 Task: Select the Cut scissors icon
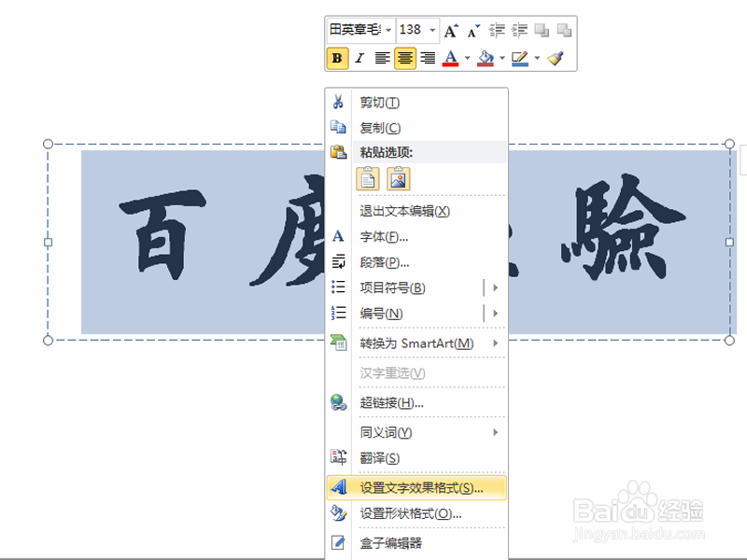[338, 102]
